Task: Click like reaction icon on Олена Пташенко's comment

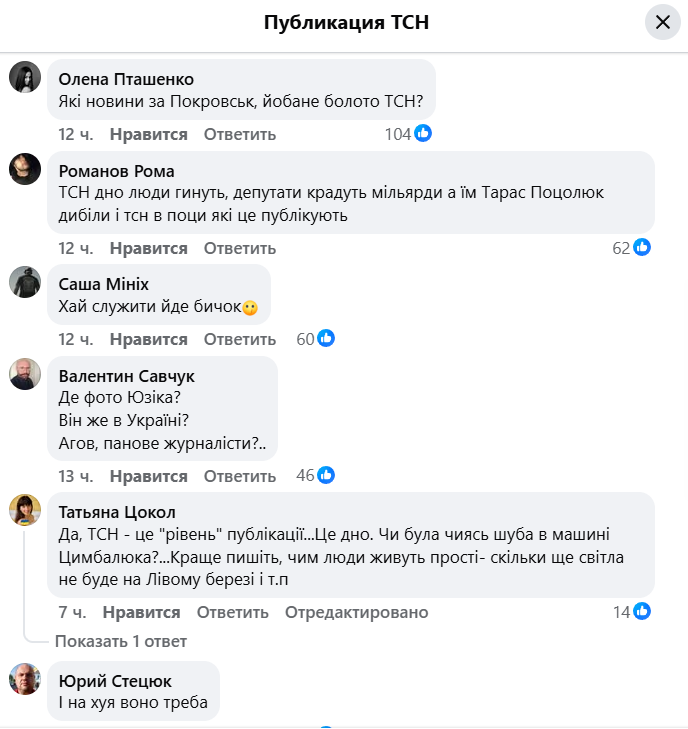Action: coord(423,134)
